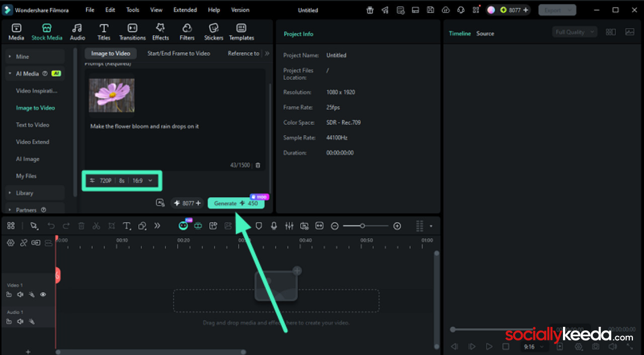644x355 pixels.
Task: Switch to Start/End Frame to Video tab
Action: 179,53
